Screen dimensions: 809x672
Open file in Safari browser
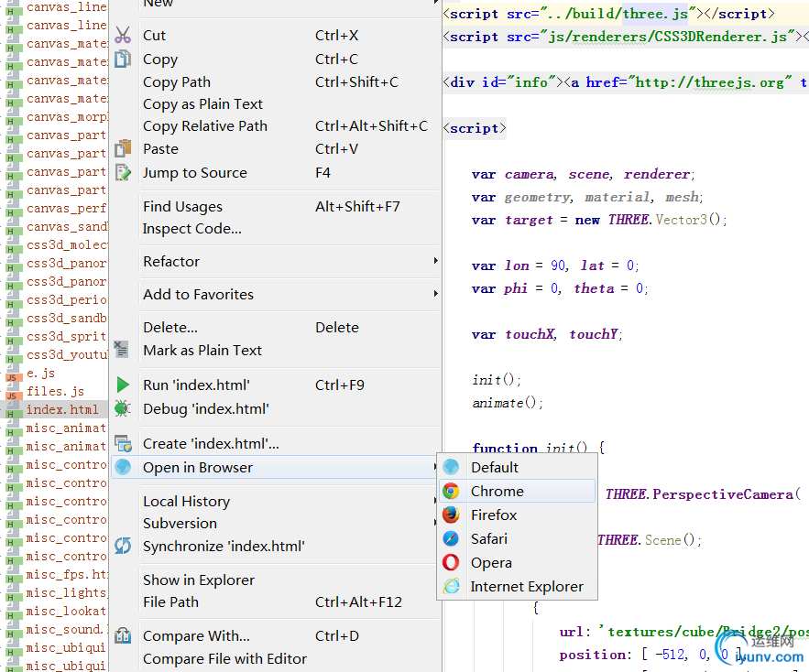[x=517, y=538]
